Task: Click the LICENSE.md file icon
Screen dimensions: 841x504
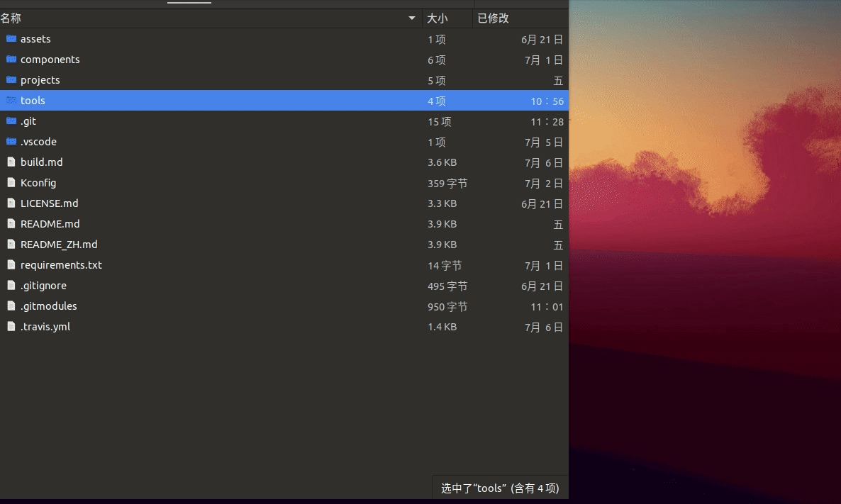Action: coord(11,203)
